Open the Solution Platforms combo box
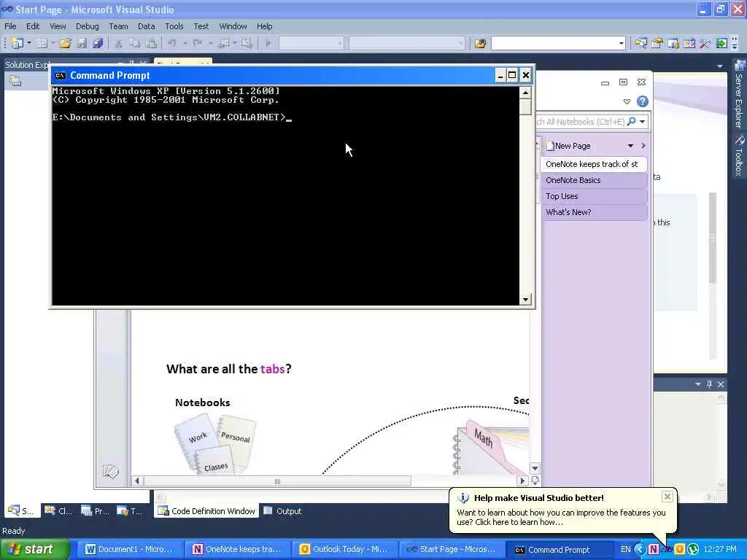This screenshot has height=560, width=747. click(406, 43)
